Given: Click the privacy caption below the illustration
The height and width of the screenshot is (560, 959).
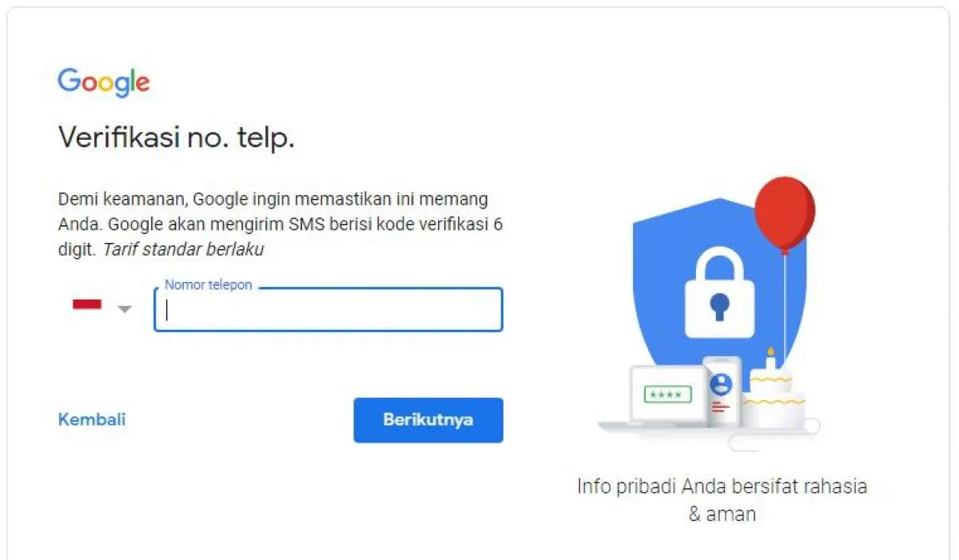Looking at the screenshot, I should pyautogui.click(x=722, y=499).
